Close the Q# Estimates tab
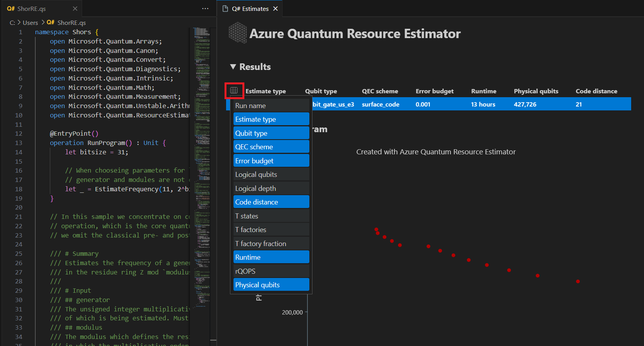The width and height of the screenshot is (644, 346). (x=275, y=9)
